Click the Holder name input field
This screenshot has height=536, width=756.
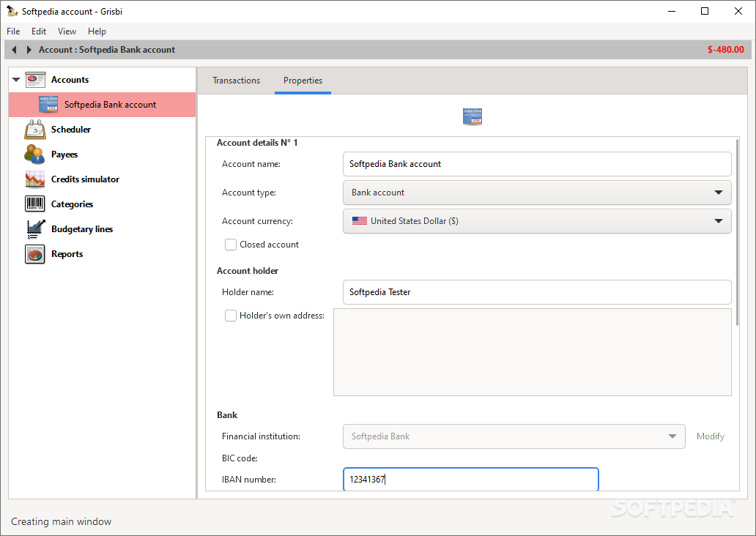(x=537, y=292)
